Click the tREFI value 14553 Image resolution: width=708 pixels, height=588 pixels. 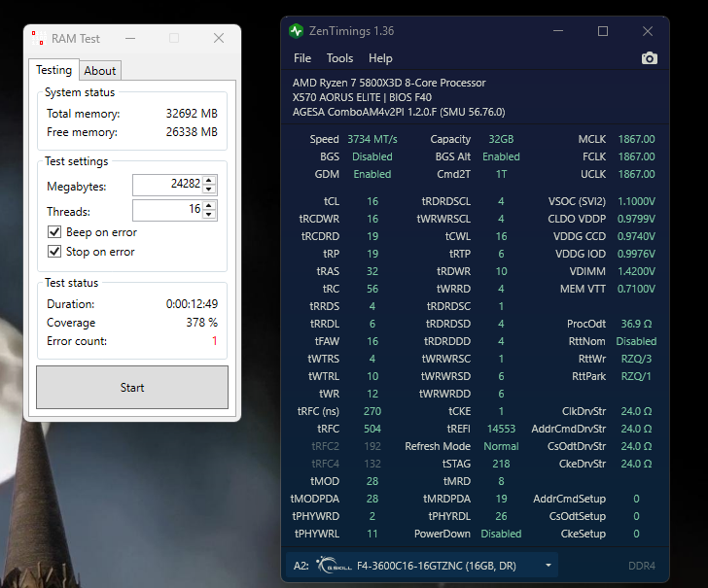[x=501, y=429]
